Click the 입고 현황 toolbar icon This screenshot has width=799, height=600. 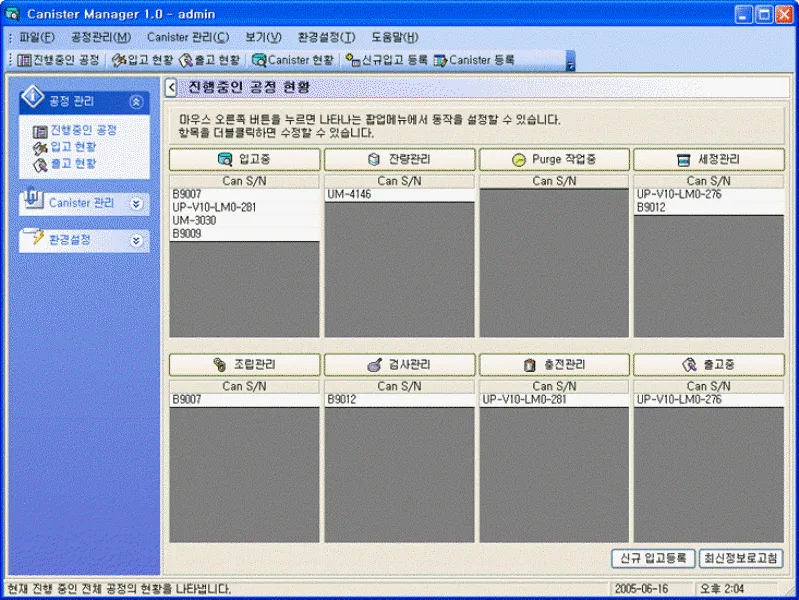tap(119, 60)
